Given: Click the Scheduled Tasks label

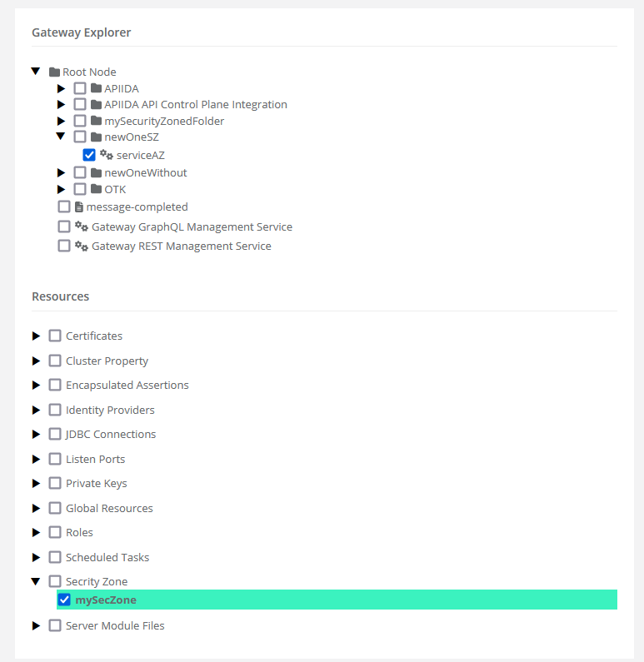Looking at the screenshot, I should point(107,557).
